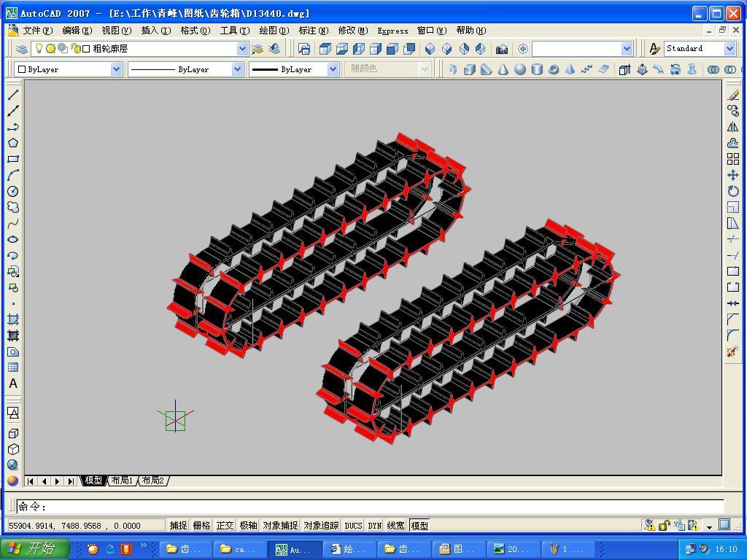This screenshot has height=560, width=747.
Task: Open the Express menu
Action: pyautogui.click(x=392, y=31)
